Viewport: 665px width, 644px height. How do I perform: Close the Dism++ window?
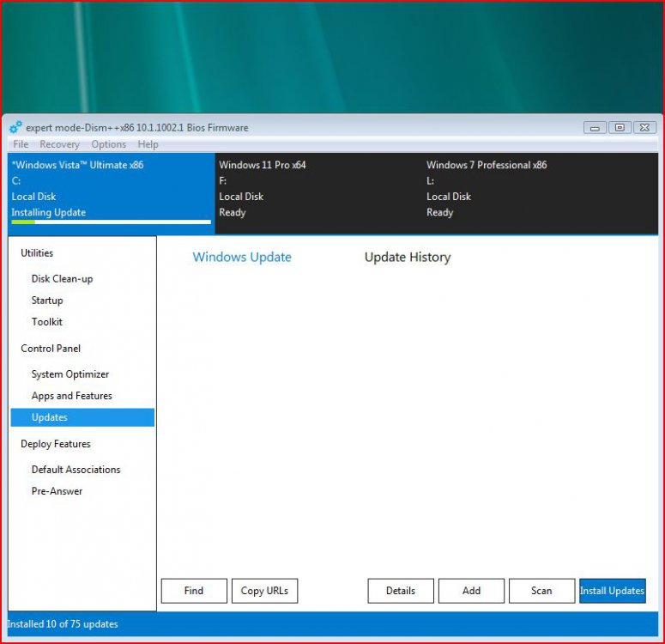tap(644, 127)
